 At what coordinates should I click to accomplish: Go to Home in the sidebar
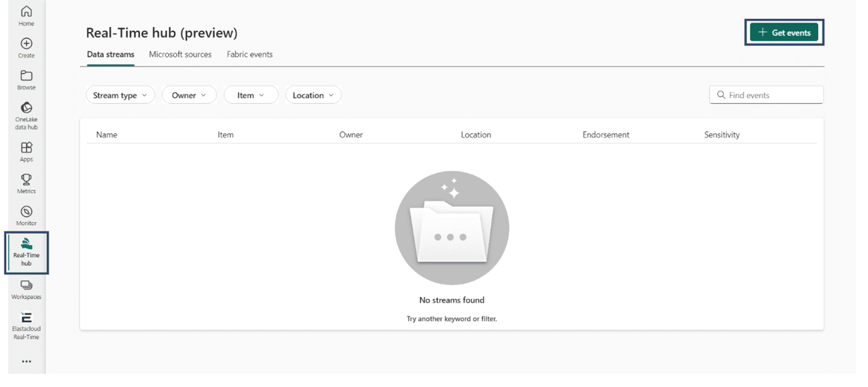[26, 16]
